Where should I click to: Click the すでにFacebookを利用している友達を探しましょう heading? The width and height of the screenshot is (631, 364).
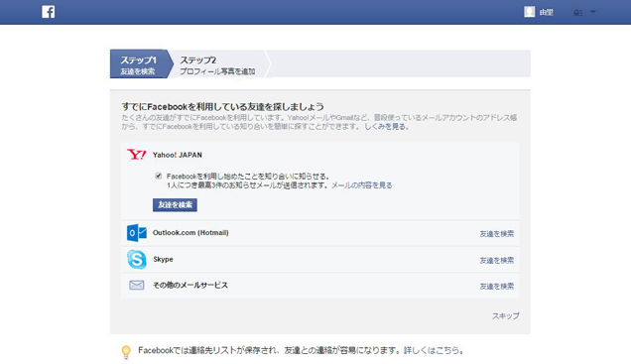[222, 106]
